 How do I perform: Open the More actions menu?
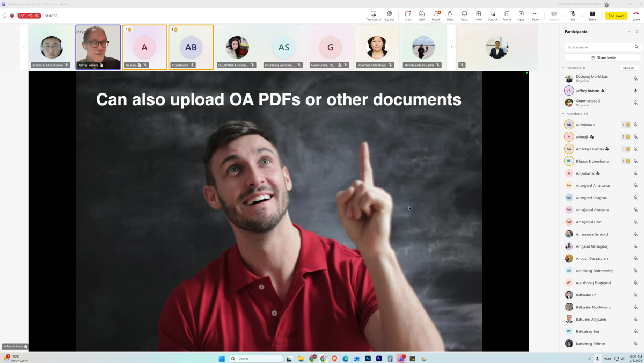tap(535, 15)
